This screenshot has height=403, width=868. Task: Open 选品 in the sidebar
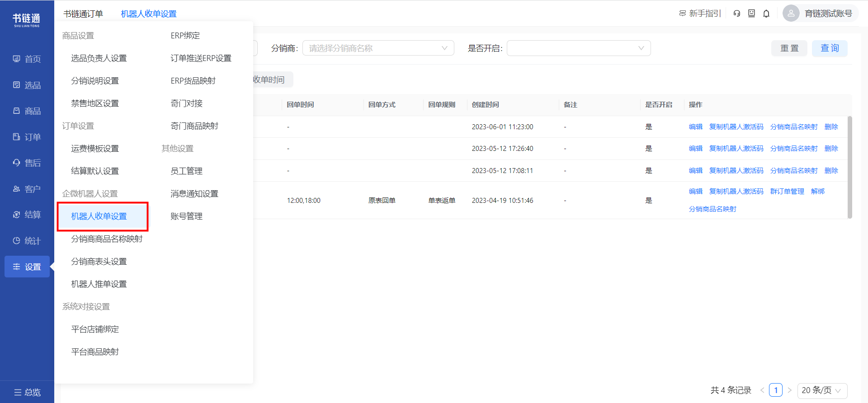pyautogui.click(x=27, y=85)
